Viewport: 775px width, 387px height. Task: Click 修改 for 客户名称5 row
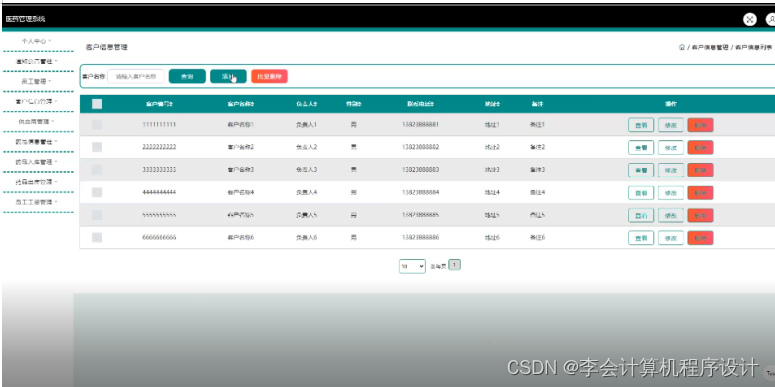[671, 215]
